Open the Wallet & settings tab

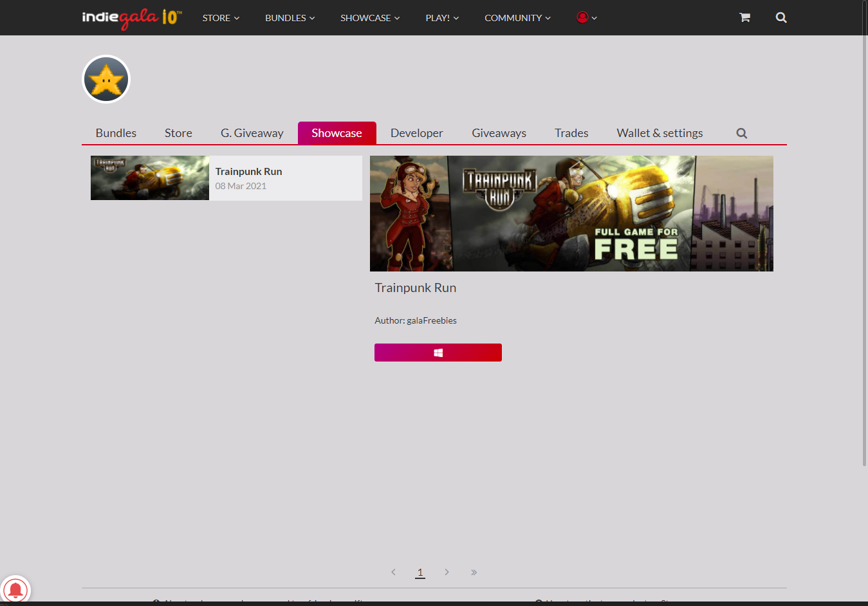660,133
